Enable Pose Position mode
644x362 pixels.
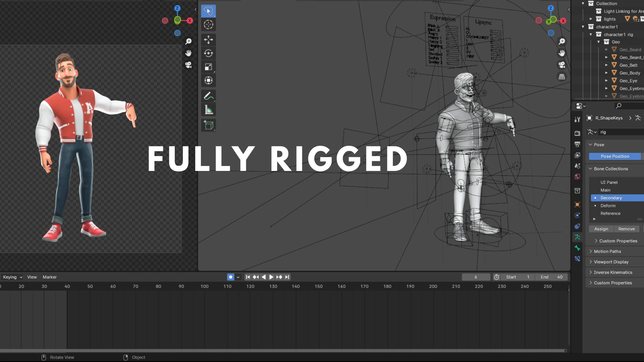pos(614,157)
